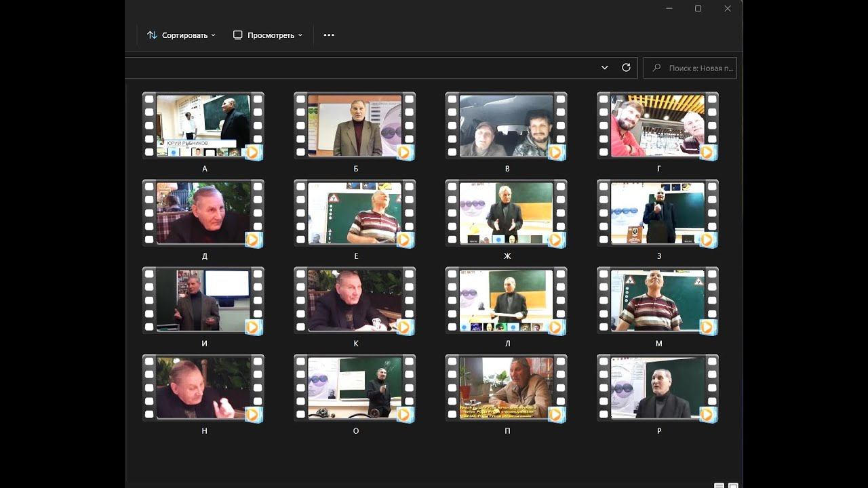Click the file name label 'В'
This screenshot has width=868, height=488.
507,169
